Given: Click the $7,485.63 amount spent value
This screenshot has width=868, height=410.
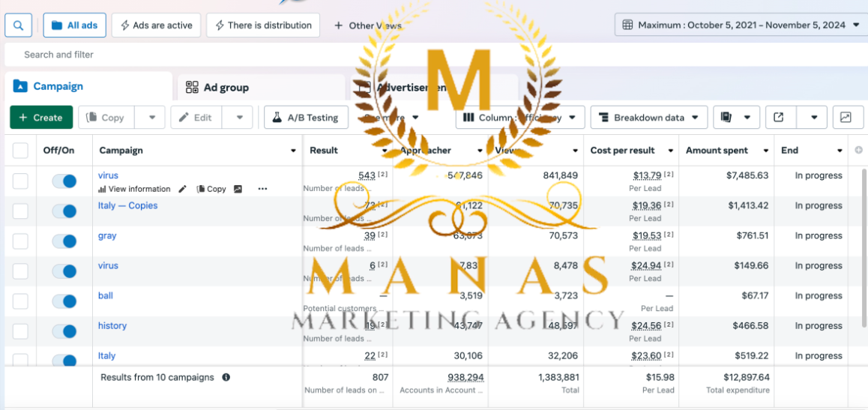Looking at the screenshot, I should (747, 175).
